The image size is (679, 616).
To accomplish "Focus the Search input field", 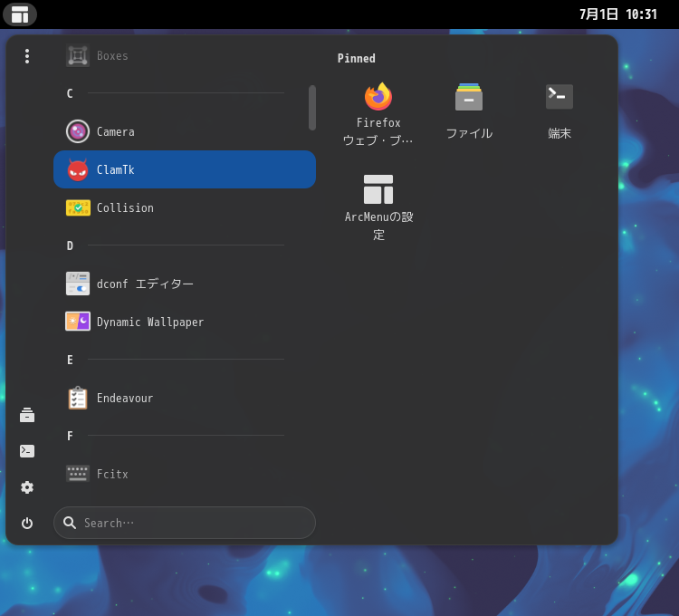I will (x=185, y=523).
